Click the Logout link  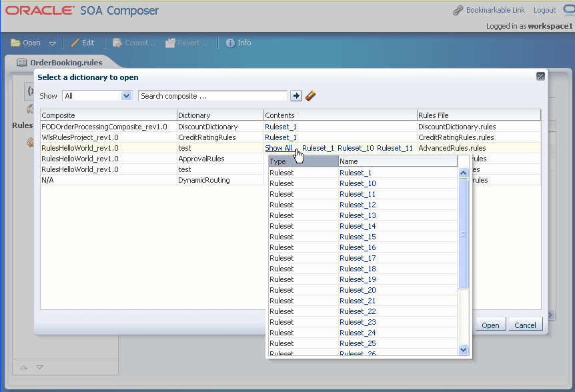point(544,10)
